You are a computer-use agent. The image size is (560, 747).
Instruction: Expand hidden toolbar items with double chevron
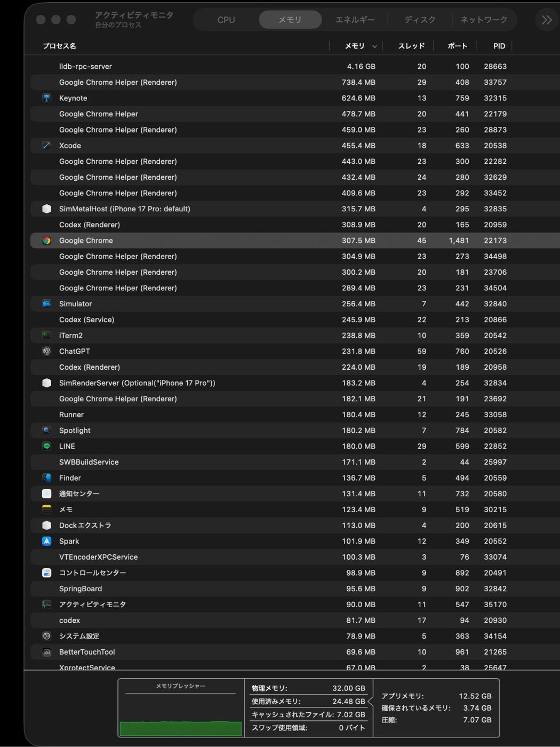tap(547, 20)
